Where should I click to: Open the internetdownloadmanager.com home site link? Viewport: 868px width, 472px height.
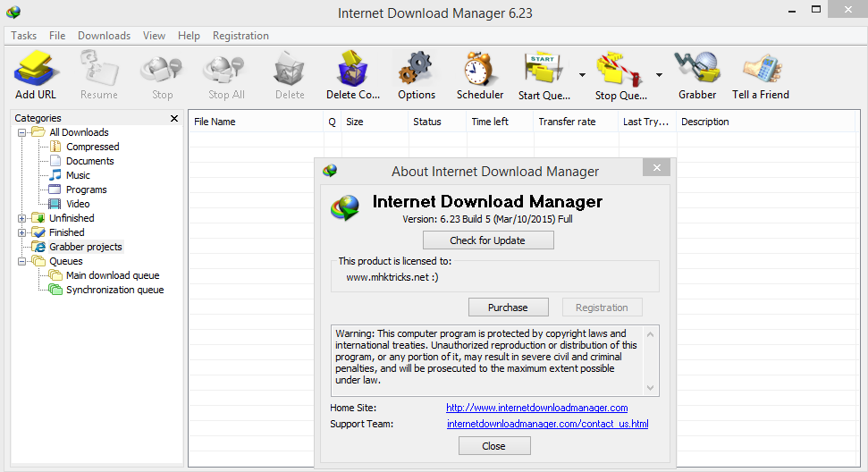[537, 408]
